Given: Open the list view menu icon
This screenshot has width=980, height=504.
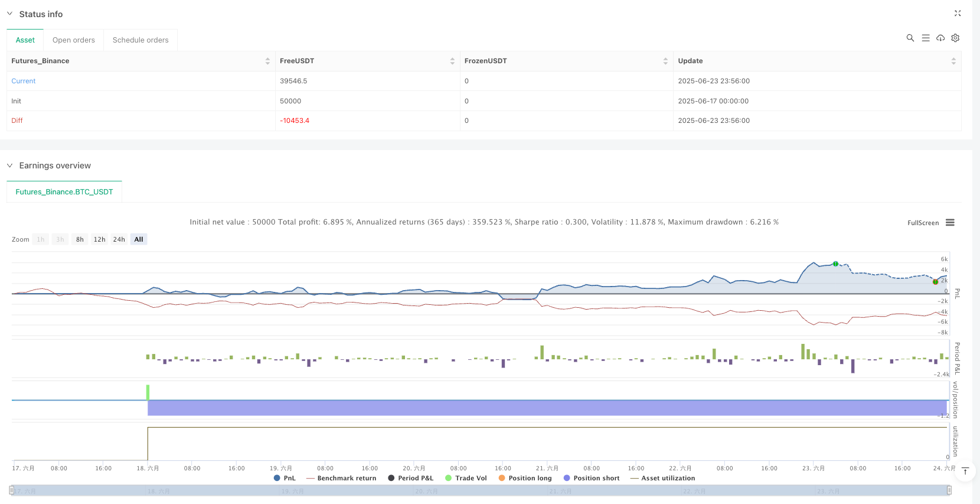Looking at the screenshot, I should (925, 38).
